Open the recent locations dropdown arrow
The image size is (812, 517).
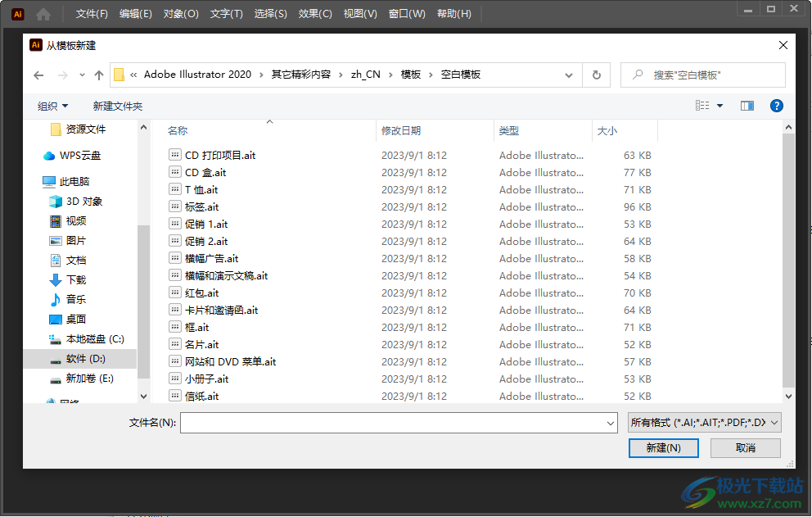pyautogui.click(x=82, y=75)
